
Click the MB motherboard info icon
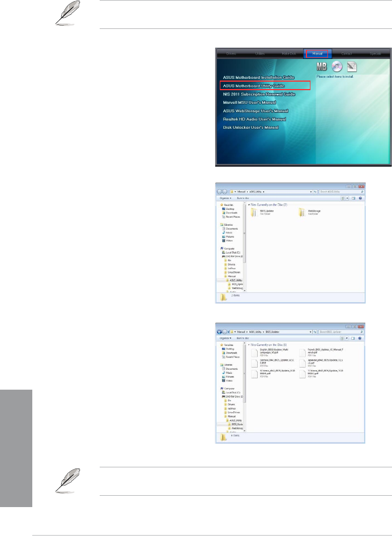pyautogui.click(x=322, y=66)
